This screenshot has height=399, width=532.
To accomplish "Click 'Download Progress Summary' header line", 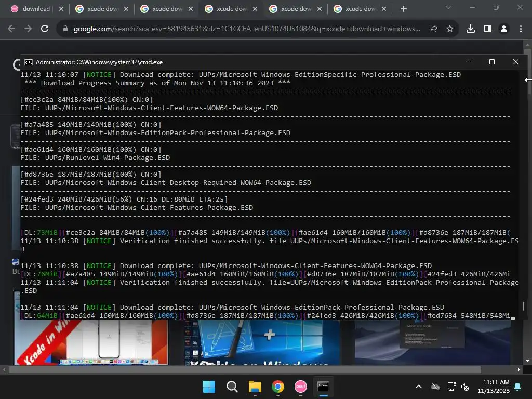I will [157, 83].
